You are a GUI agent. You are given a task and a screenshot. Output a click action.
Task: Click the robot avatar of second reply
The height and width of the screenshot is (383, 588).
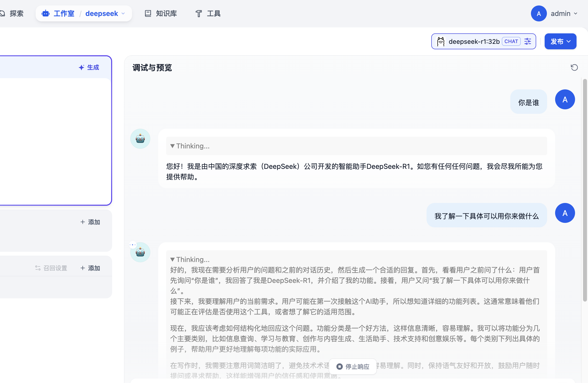(x=140, y=252)
